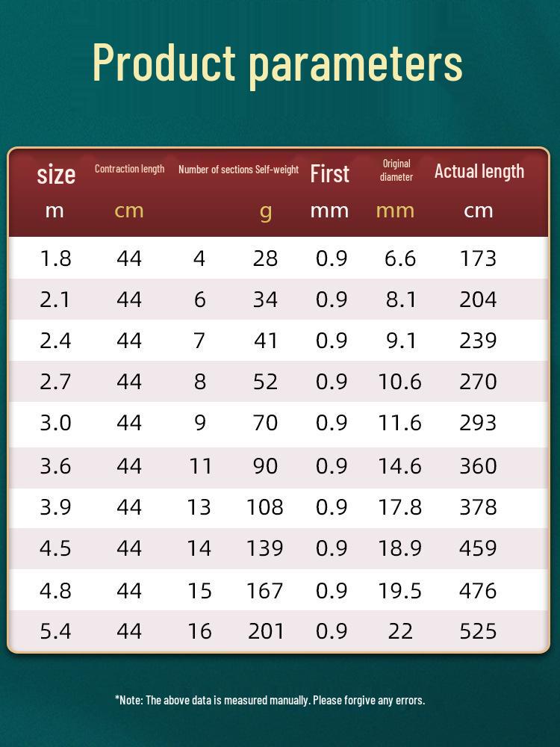Select the 3.9 size cell
Image resolution: width=560 pixels, height=747 pixels.
(55, 507)
